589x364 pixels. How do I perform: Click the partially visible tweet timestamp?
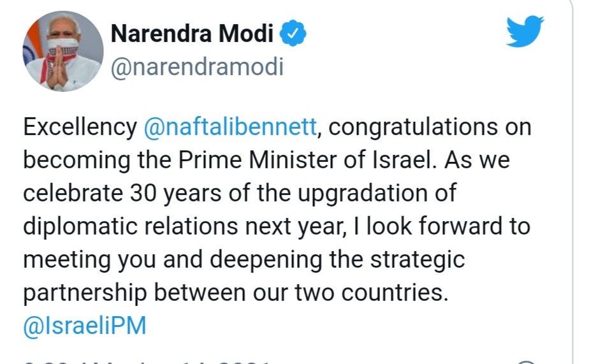click(x=147, y=362)
